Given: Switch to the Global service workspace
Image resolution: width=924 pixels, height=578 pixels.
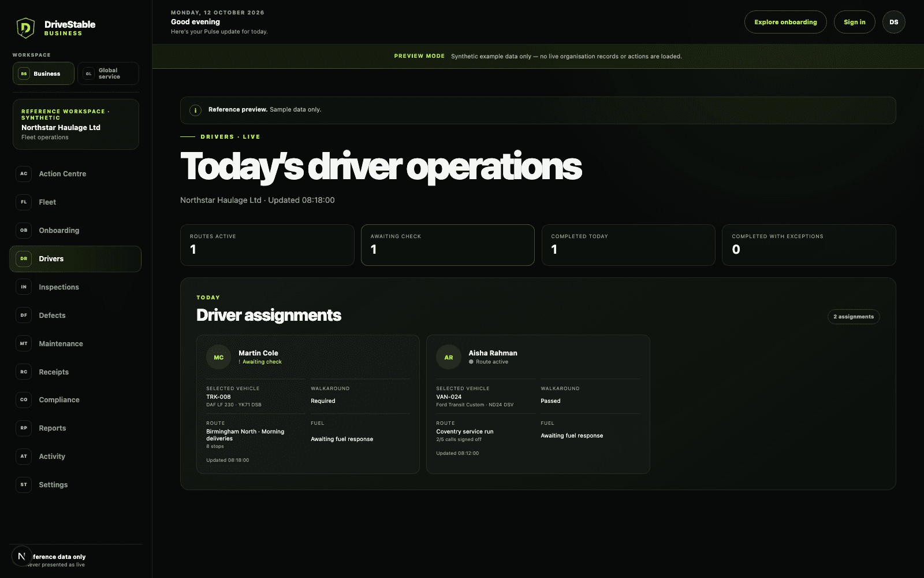Looking at the screenshot, I should pos(108,73).
